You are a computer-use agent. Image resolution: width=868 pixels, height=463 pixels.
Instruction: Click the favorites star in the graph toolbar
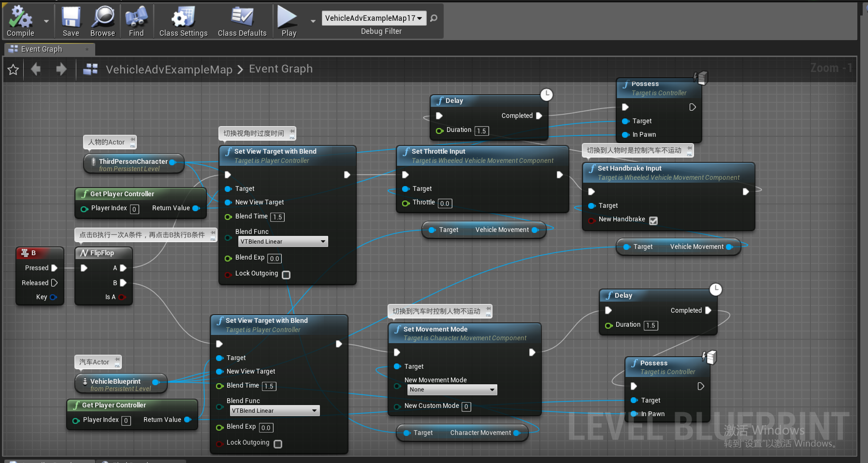[x=13, y=69]
